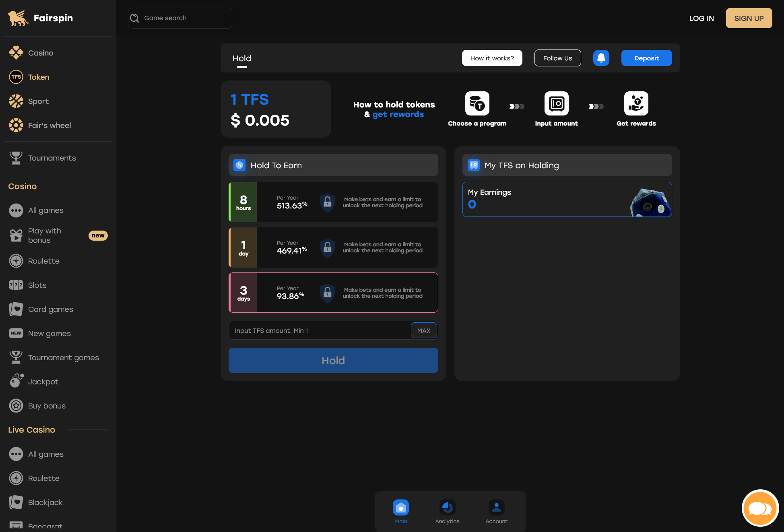Switch to the Main bottom tab
Viewport: 784px width, 532px height.
click(401, 512)
